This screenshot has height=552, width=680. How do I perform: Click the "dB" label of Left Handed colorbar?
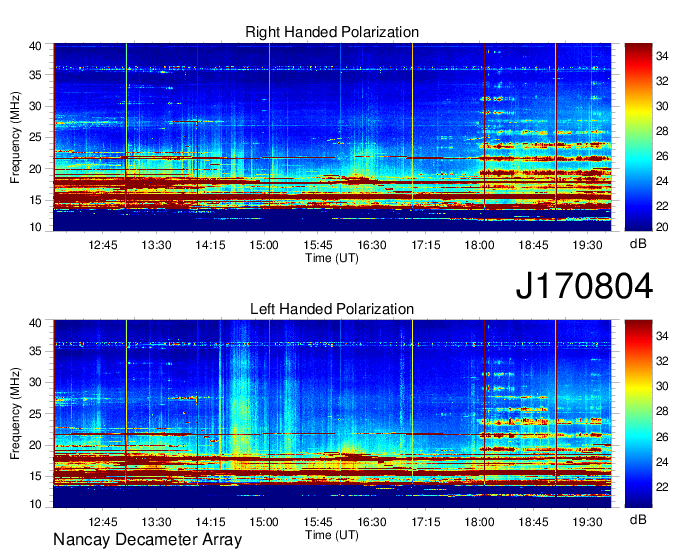[638, 519]
